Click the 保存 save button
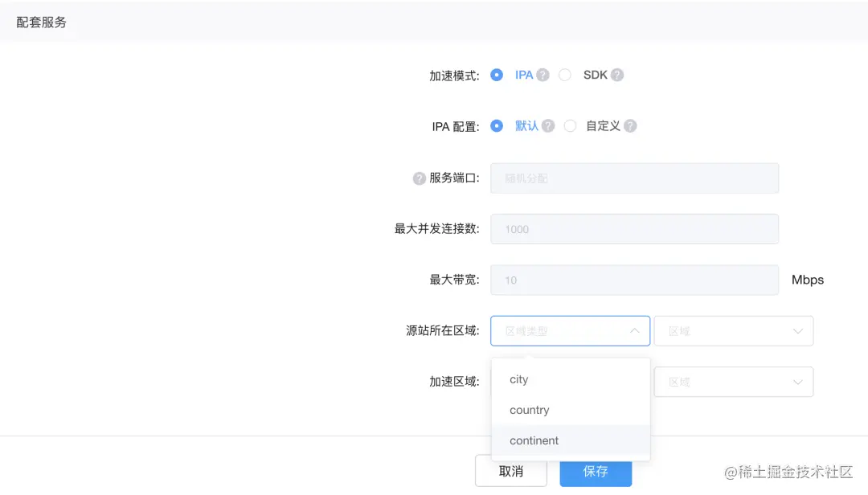 [x=596, y=473]
